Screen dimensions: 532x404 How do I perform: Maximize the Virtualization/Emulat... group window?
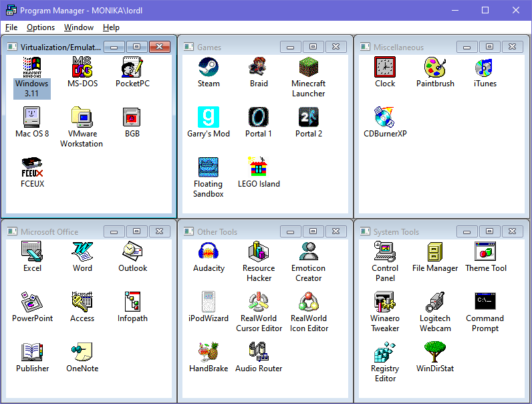pos(137,47)
